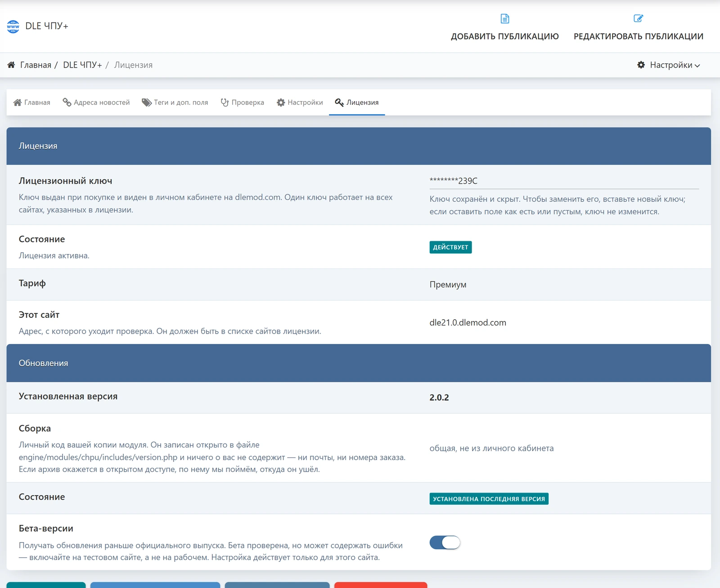Click the Лицензия breadcrumb text
This screenshot has width=720, height=588.
[x=133, y=65]
